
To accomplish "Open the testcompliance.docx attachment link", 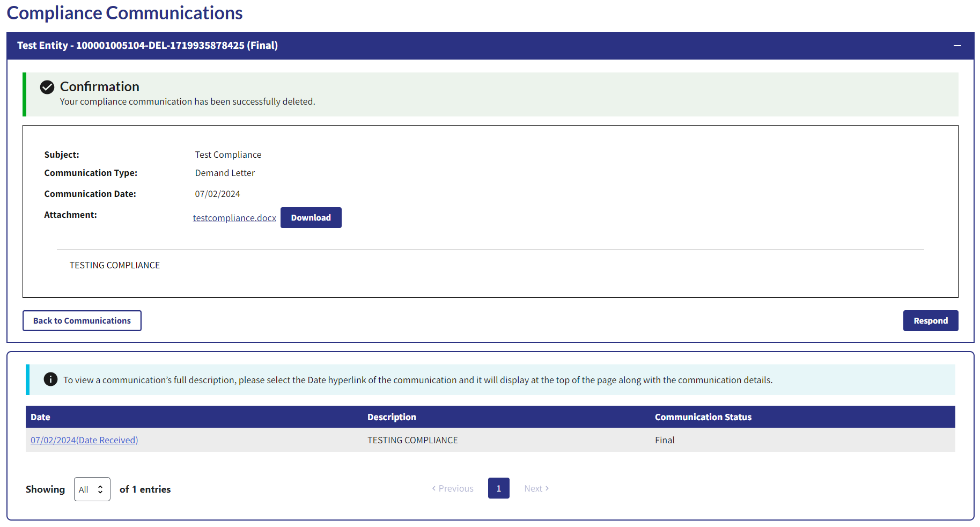I will click(234, 218).
